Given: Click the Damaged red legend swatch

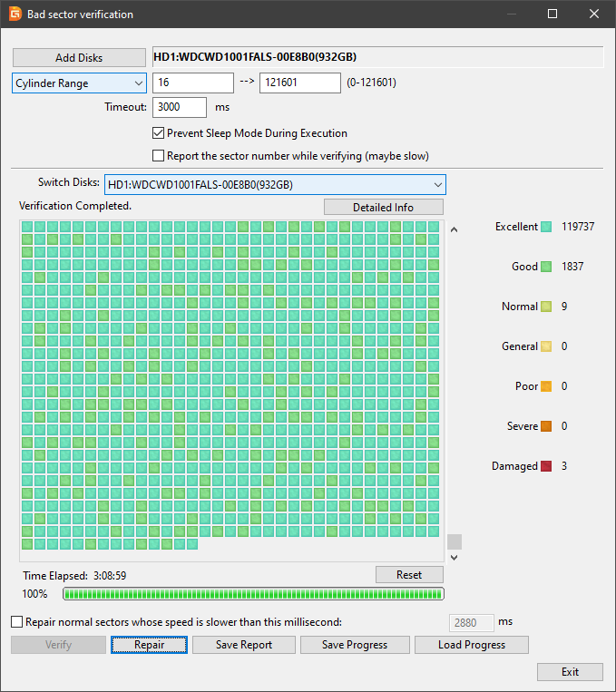Looking at the screenshot, I should click(x=546, y=466).
